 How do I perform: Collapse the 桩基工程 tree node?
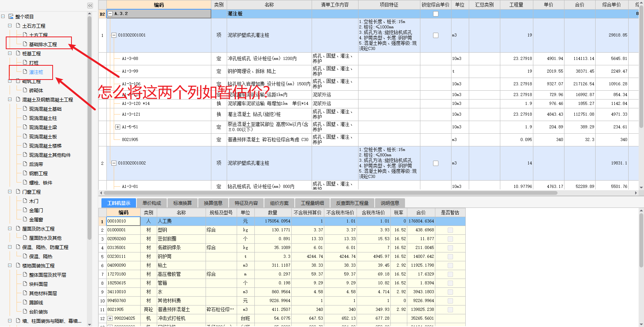coord(10,53)
